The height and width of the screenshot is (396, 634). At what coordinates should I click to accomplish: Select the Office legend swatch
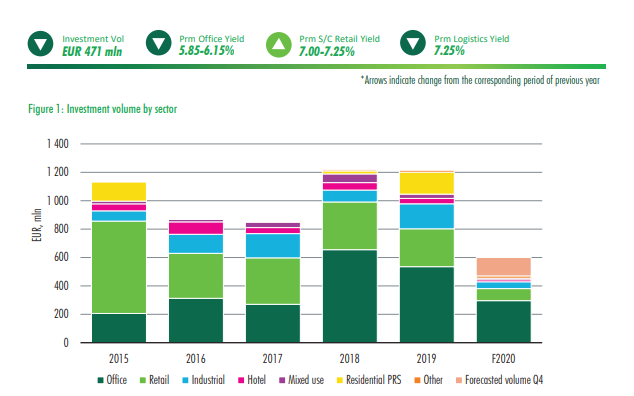[101, 380]
